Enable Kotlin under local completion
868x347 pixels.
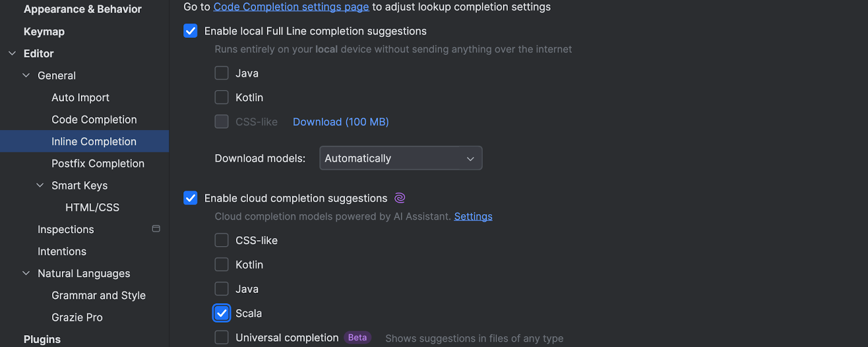221,98
